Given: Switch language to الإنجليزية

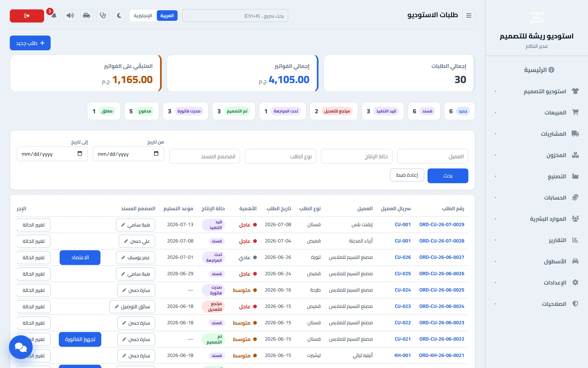Looking at the screenshot, I should [x=143, y=16].
